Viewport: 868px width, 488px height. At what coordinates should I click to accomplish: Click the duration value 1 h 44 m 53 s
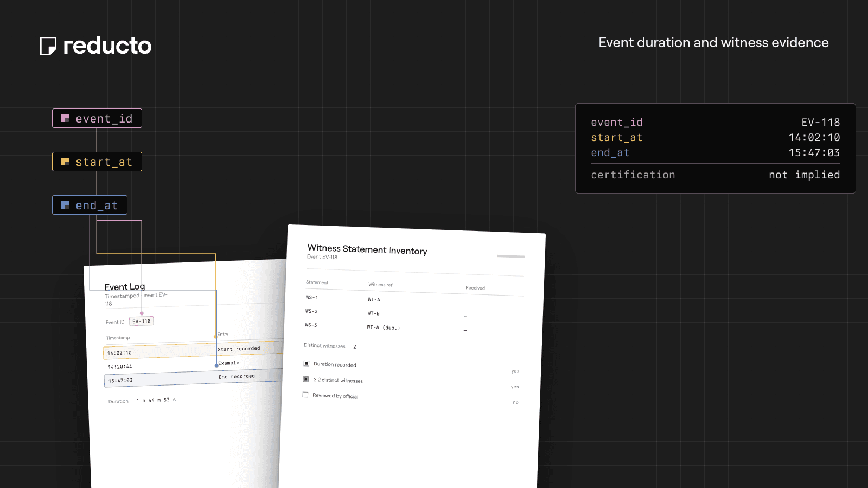156,400
